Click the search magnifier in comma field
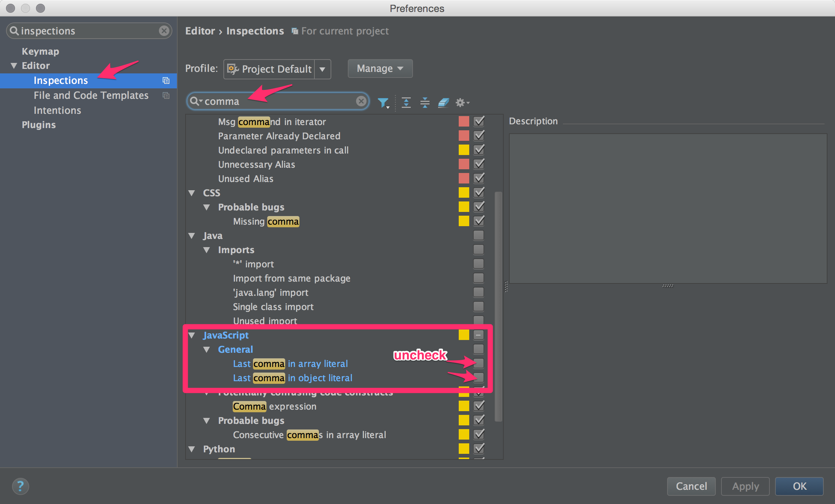Image resolution: width=835 pixels, height=504 pixels. pyautogui.click(x=196, y=101)
